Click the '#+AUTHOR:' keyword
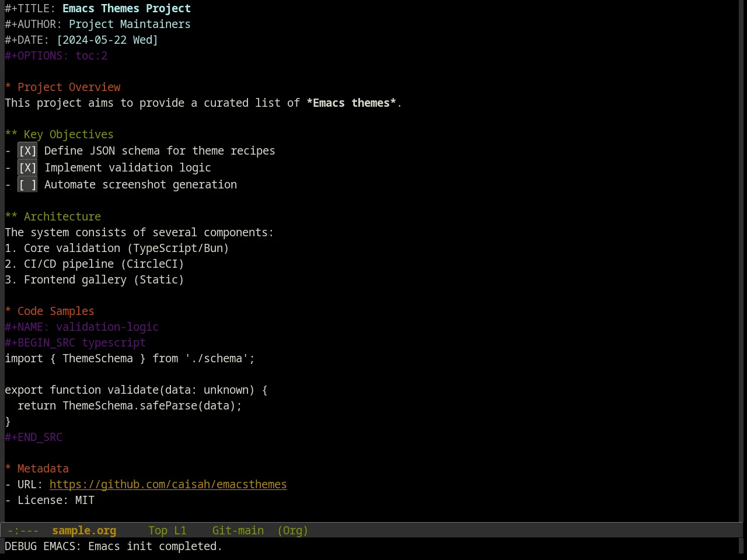Image resolution: width=747 pixels, height=560 pixels. point(33,24)
